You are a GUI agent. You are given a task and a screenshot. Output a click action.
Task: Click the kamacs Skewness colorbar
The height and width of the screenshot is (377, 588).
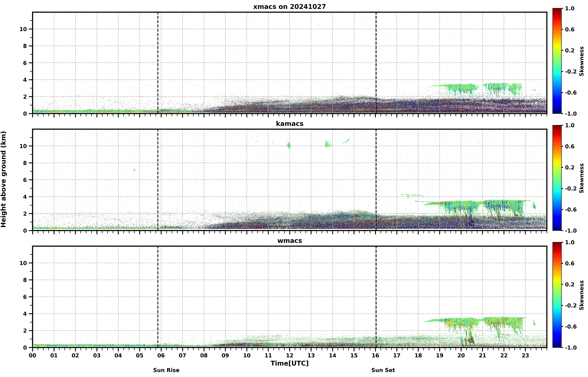pyautogui.click(x=557, y=178)
